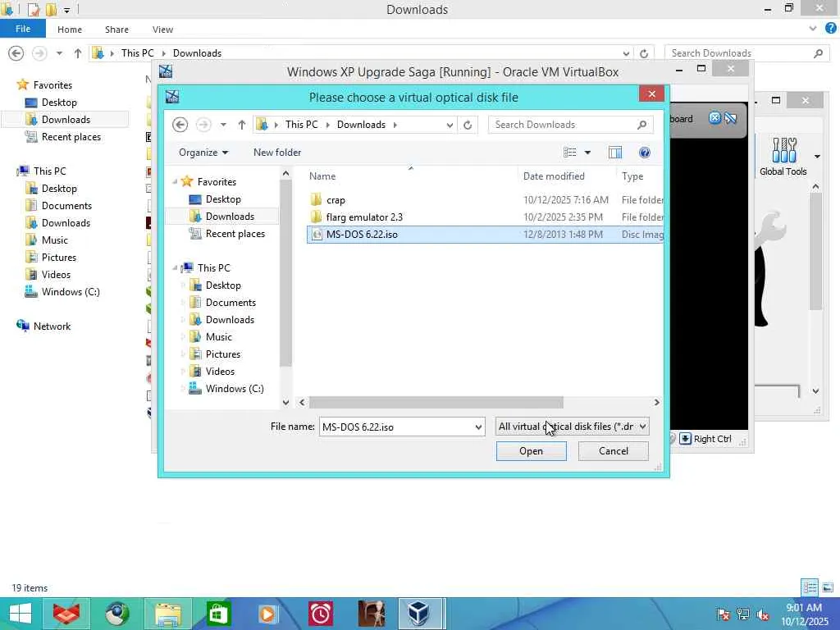This screenshot has width=840, height=630.
Task: Click the Explorer Up one level arrow
Action: [x=78, y=53]
